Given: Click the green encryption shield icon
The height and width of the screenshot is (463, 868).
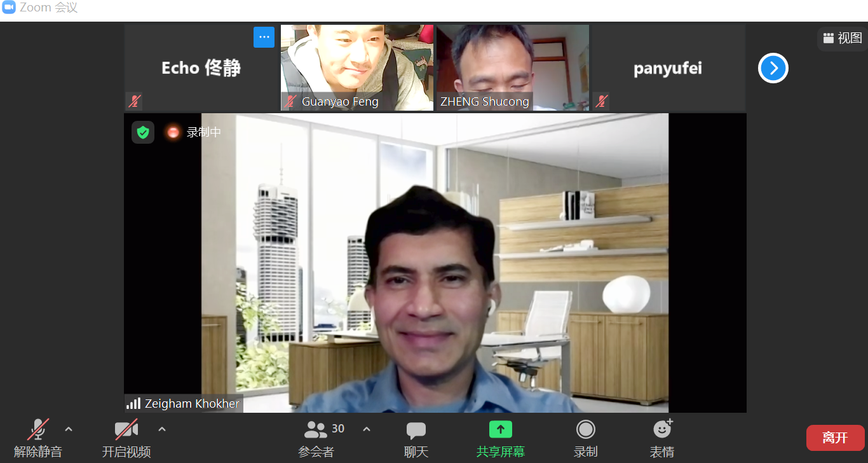Looking at the screenshot, I should [143, 132].
